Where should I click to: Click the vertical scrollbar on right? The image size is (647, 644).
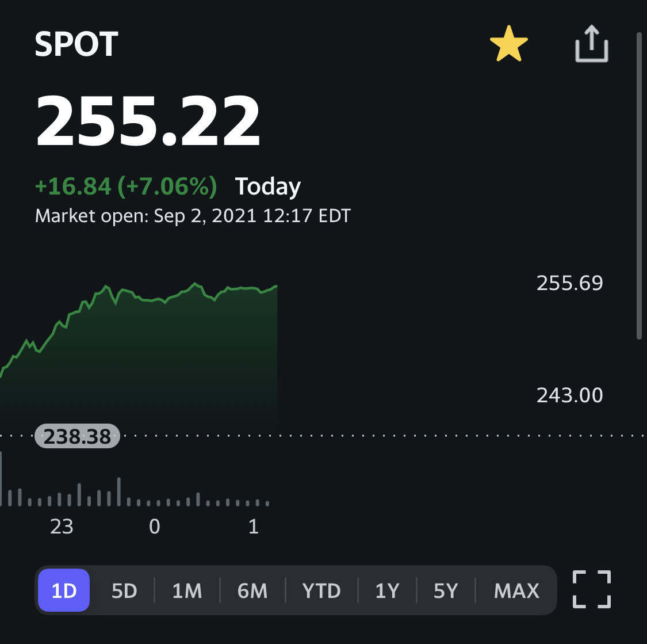point(639,184)
